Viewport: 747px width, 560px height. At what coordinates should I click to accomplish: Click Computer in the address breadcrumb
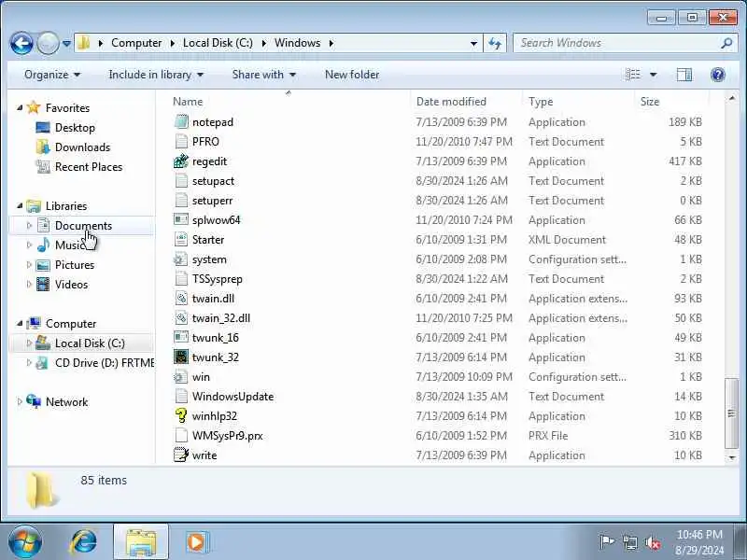[136, 43]
